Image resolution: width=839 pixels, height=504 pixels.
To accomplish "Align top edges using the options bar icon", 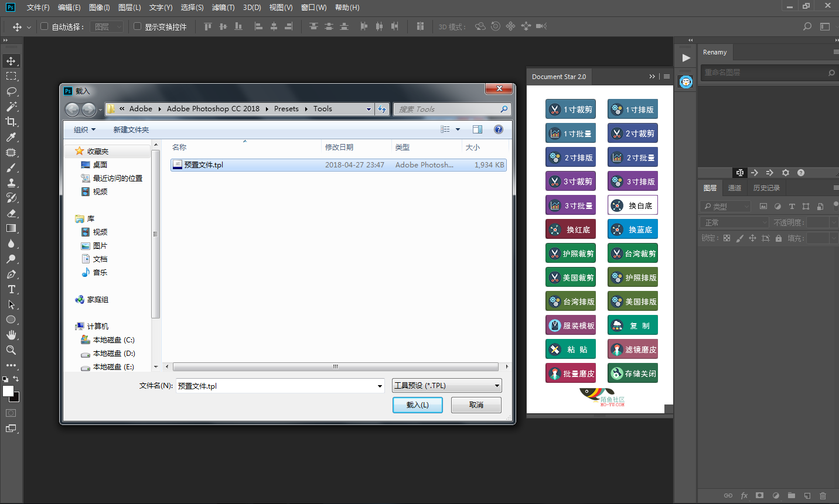I will pos(207,26).
